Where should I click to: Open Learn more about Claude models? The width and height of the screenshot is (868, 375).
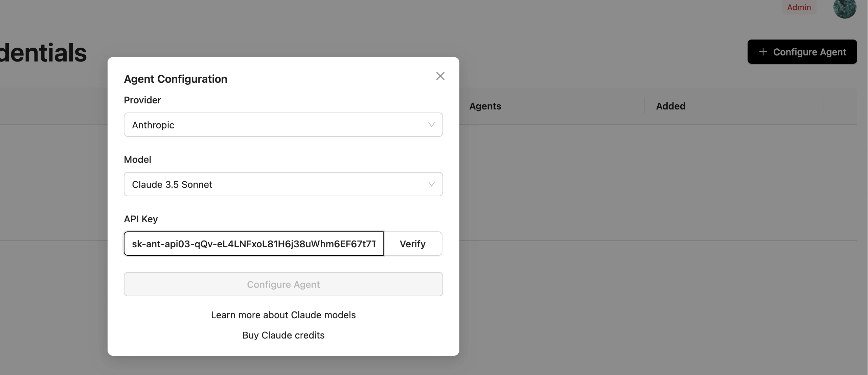[283, 315]
